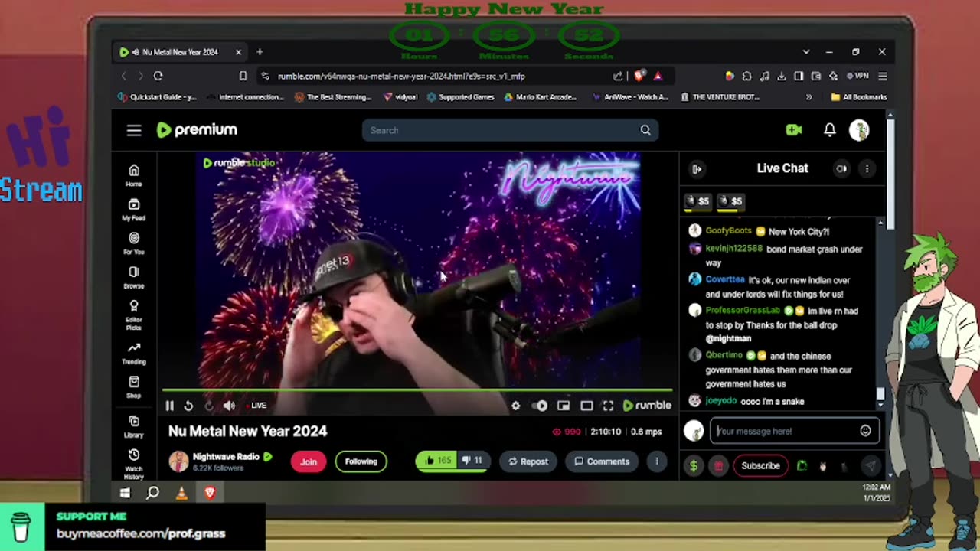Viewport: 980px width, 551px height.
Task: Open the Windows Start menu
Action: [125, 493]
